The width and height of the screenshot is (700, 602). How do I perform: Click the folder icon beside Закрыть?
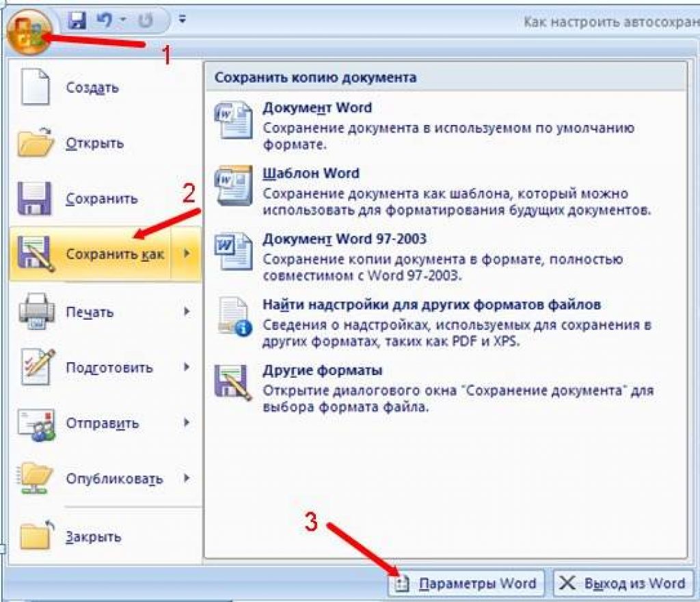click(37, 534)
